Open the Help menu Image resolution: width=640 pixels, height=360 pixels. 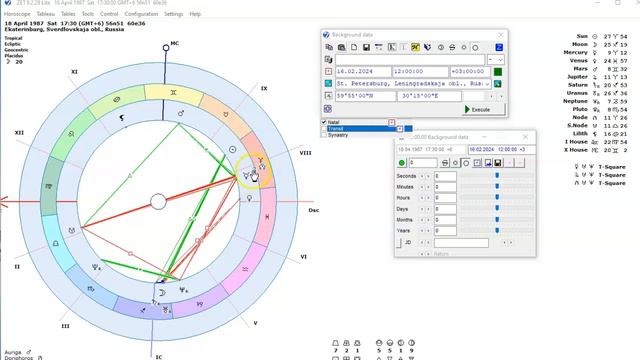[195, 14]
